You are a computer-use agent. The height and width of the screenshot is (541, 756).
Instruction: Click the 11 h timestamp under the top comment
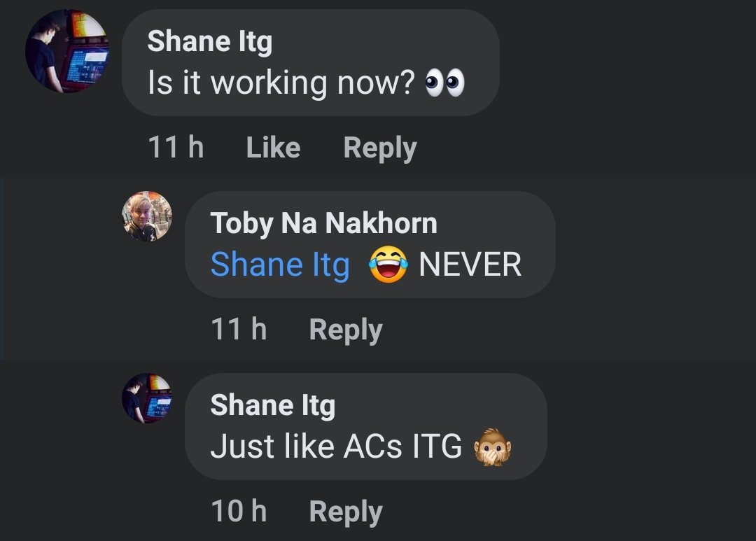[176, 148]
